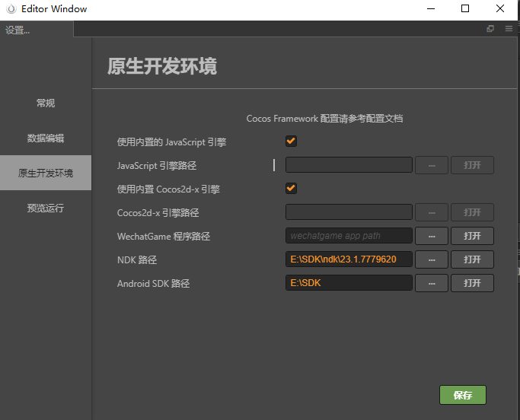Image resolution: width=520 pixels, height=420 pixels.
Task: Open the Android SDK path folder
Action: [472, 283]
